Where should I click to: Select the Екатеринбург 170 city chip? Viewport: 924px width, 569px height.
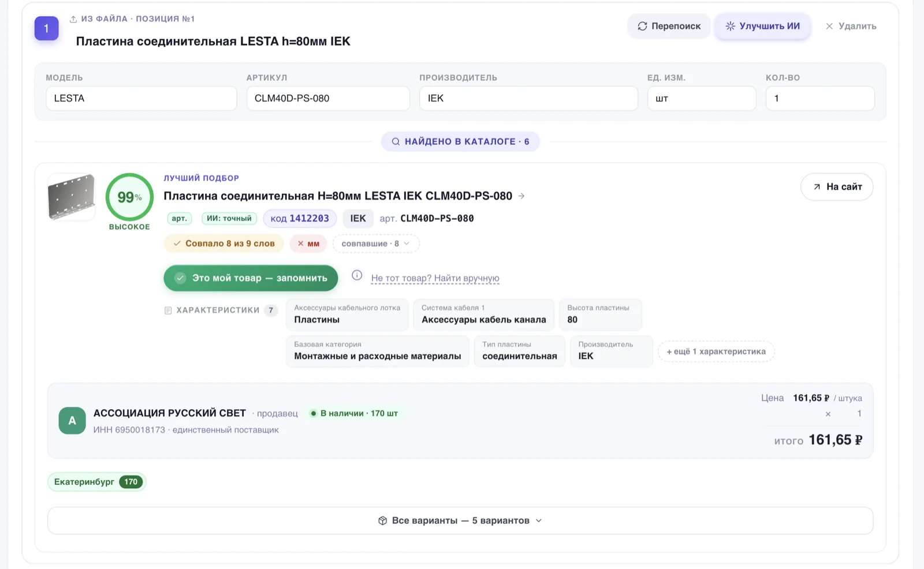97,482
